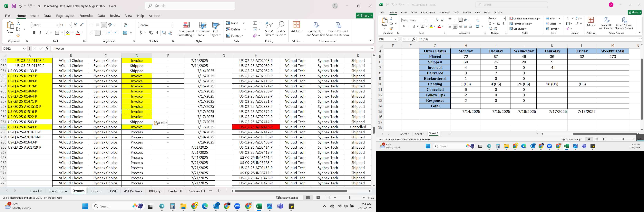This screenshot has width=644, height=212.
Task: Toggle Bold in Weekly Report window
Action: point(404,26)
